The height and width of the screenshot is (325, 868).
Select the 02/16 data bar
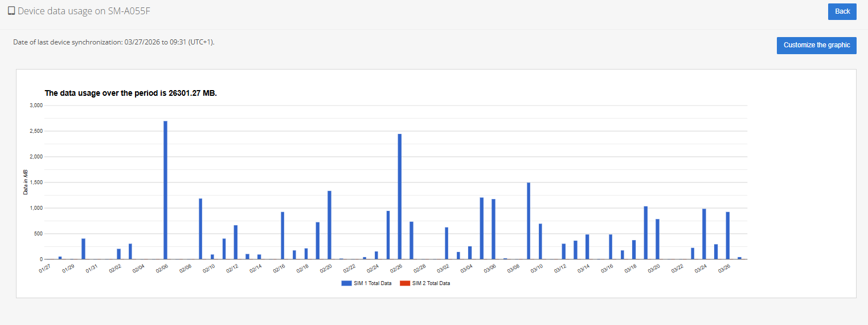[282, 235]
